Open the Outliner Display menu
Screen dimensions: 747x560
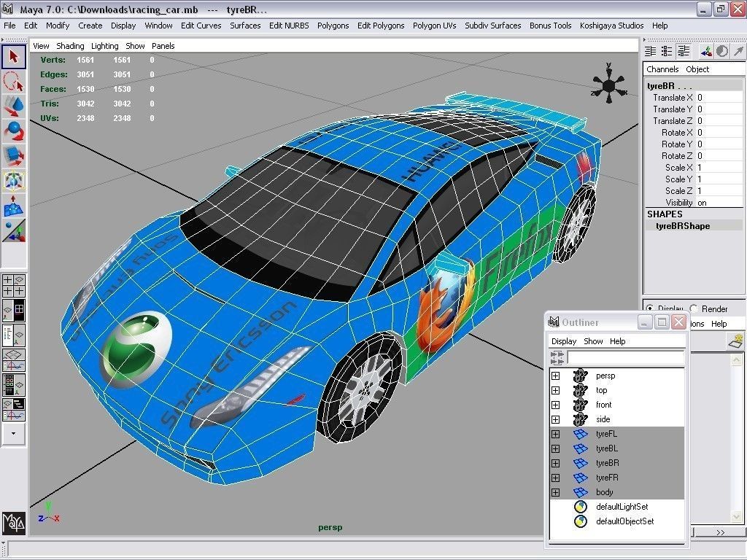[564, 341]
